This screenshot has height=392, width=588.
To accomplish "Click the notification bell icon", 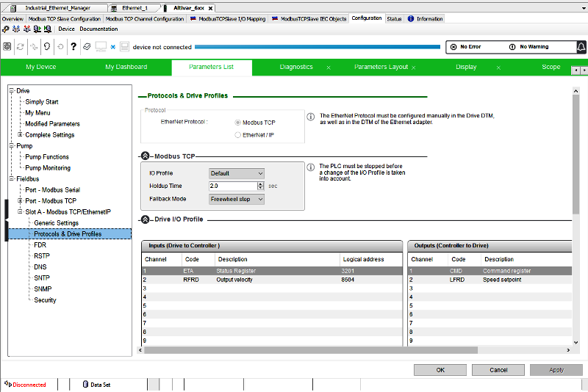I will coord(581,46).
